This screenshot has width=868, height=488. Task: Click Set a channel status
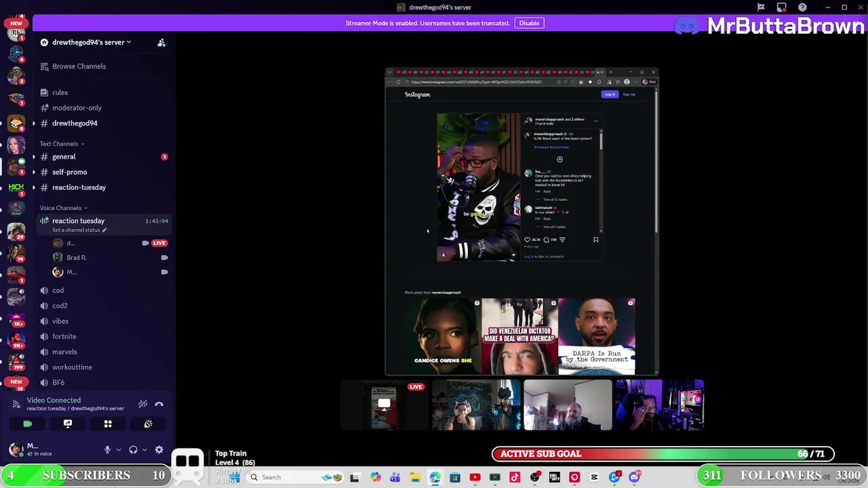click(79, 230)
